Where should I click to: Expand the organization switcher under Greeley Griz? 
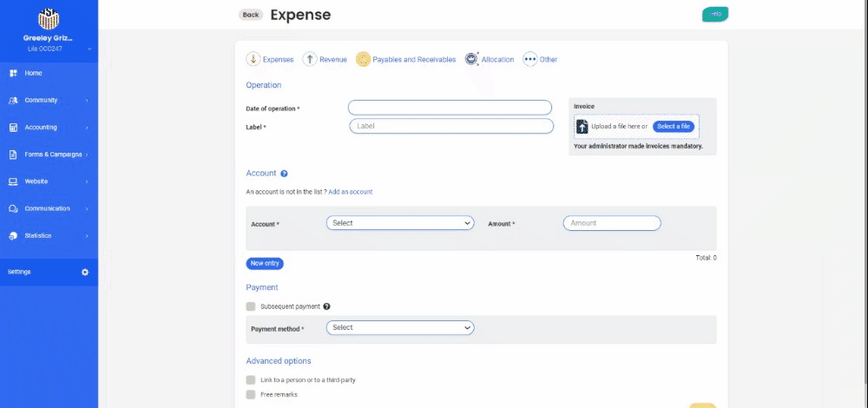[x=89, y=49]
